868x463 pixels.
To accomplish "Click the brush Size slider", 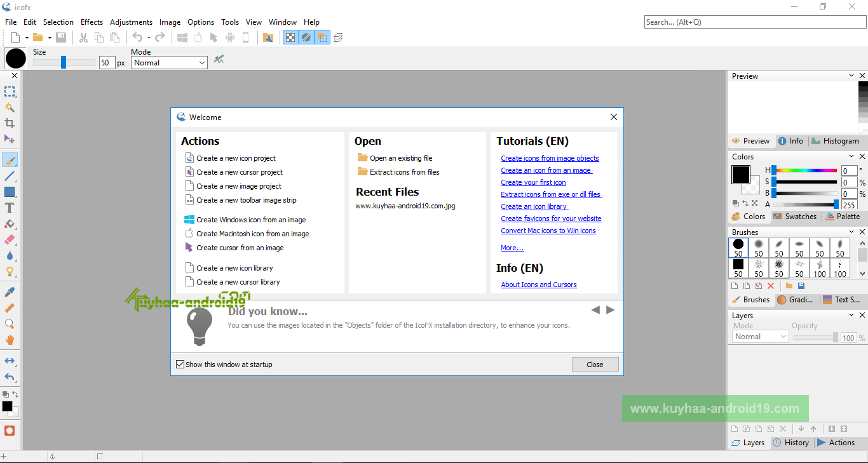I will (64, 63).
